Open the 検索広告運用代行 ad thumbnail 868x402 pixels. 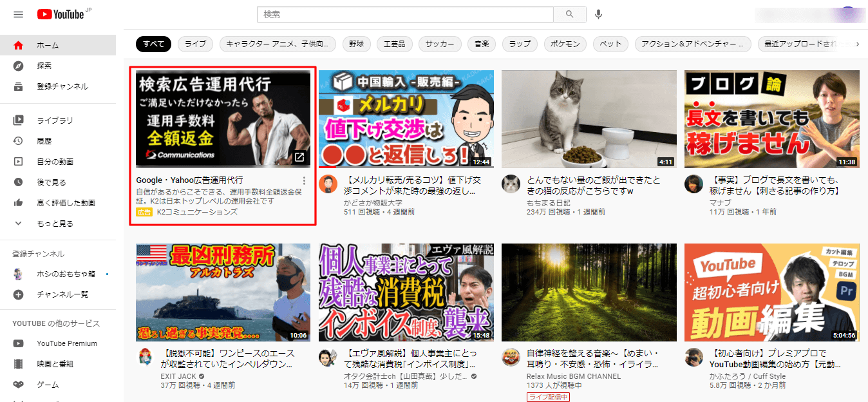coord(223,119)
